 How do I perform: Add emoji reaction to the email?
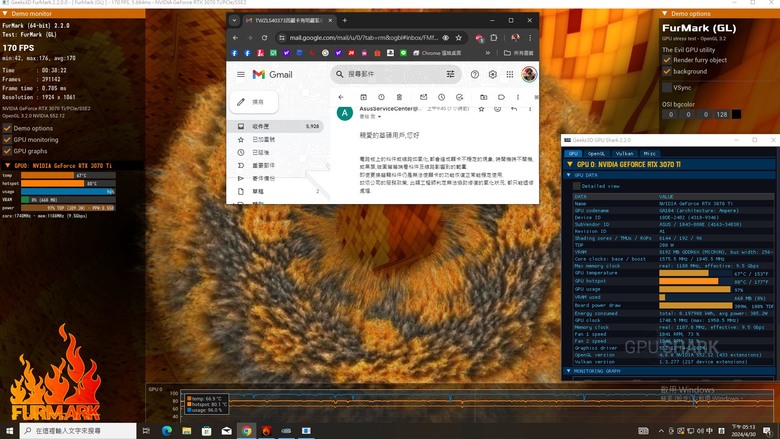click(x=497, y=108)
